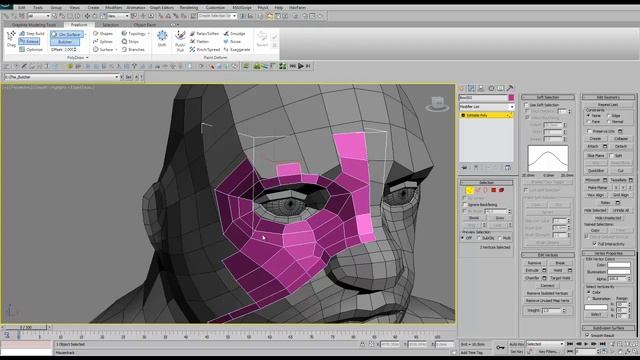
Task: Expand the PolyDraw panel dropdown arrow
Action: [87, 58]
